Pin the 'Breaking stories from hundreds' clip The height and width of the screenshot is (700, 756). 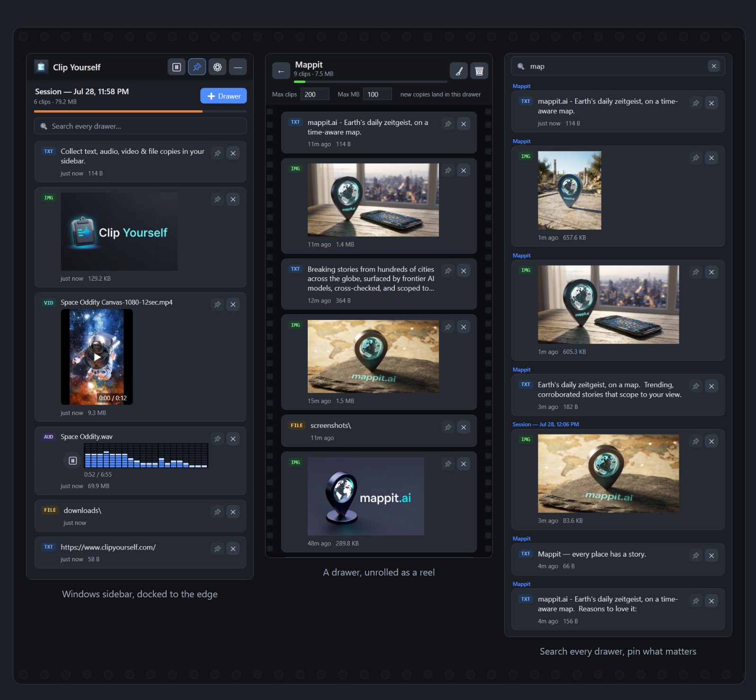(x=448, y=271)
